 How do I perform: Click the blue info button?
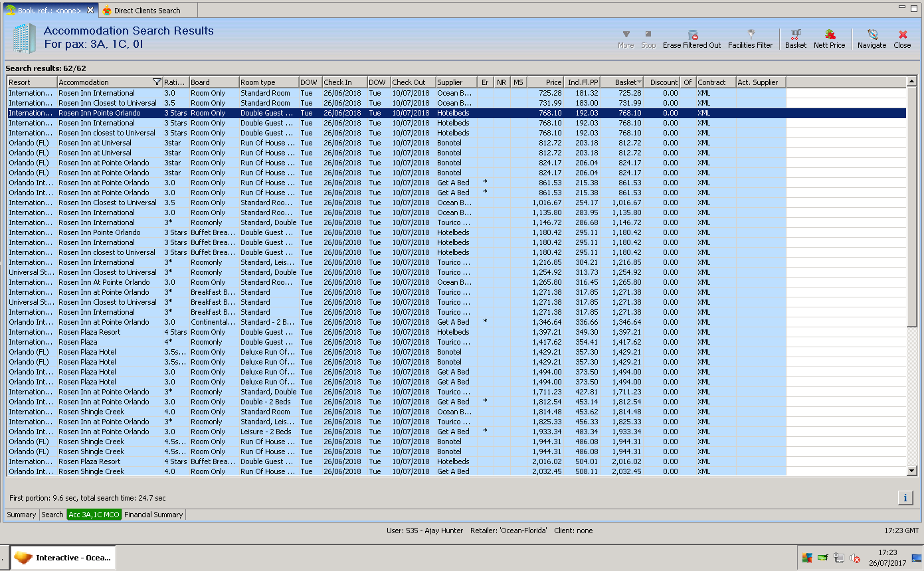point(905,498)
